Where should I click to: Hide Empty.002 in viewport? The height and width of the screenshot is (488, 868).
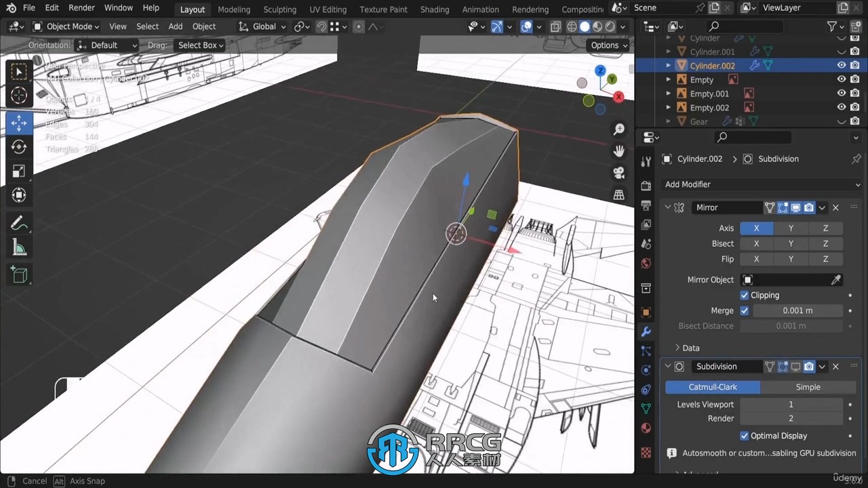[x=842, y=107]
